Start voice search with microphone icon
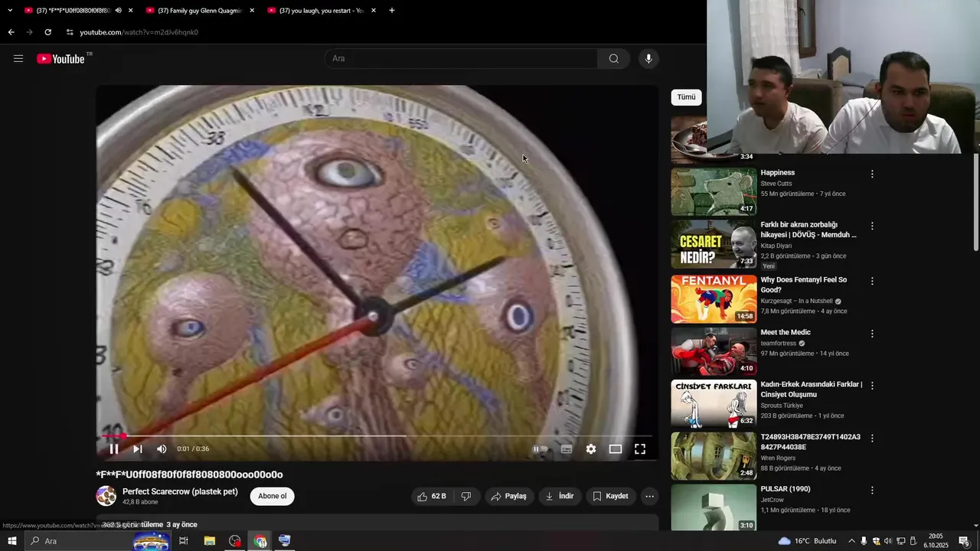Screen dimensions: 980x551 click(x=648, y=59)
